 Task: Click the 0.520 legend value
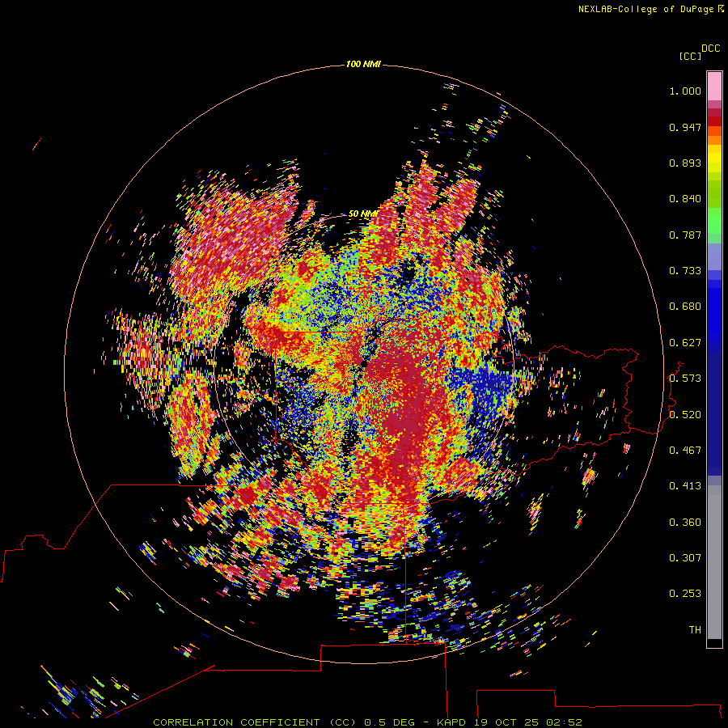click(x=685, y=415)
